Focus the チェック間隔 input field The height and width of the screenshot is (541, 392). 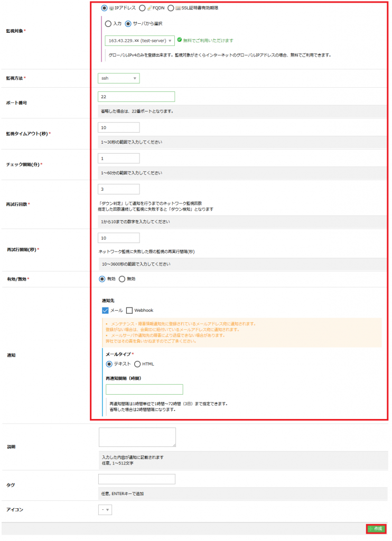[x=119, y=158]
